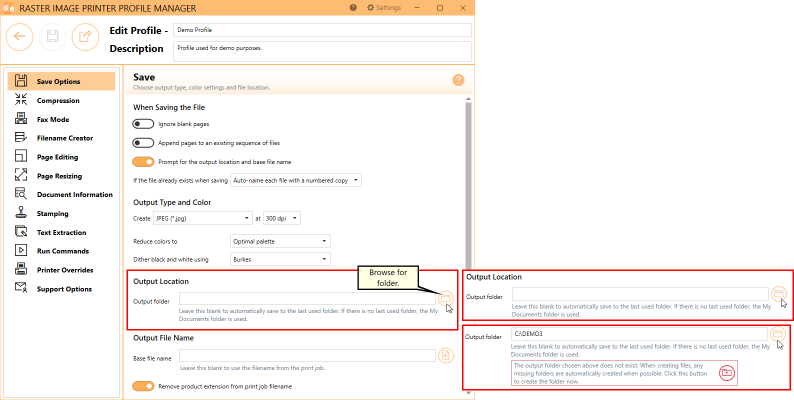The height and width of the screenshot is (400, 794).
Task: Save profile with the floppy disk button
Action: click(x=53, y=36)
